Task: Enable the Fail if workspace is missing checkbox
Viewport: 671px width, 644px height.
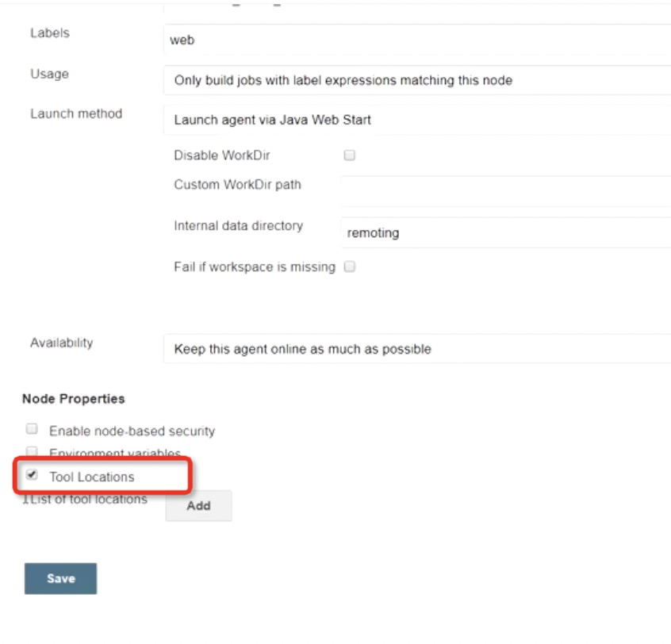Action: point(350,267)
